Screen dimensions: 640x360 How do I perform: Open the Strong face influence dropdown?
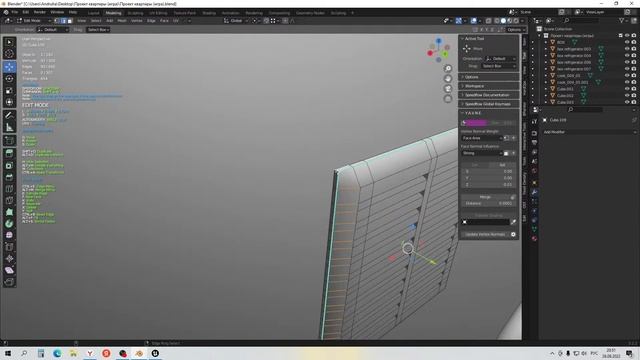point(482,153)
